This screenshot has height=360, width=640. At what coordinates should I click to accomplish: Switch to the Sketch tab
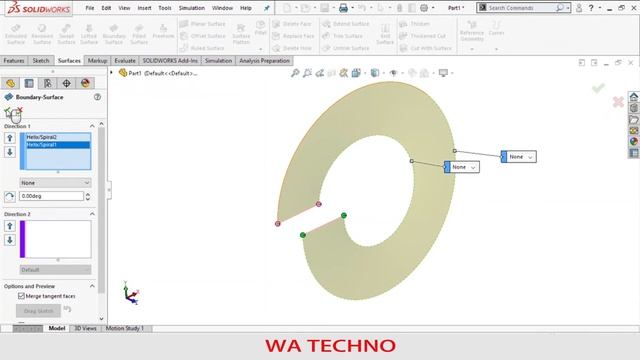pos(41,60)
